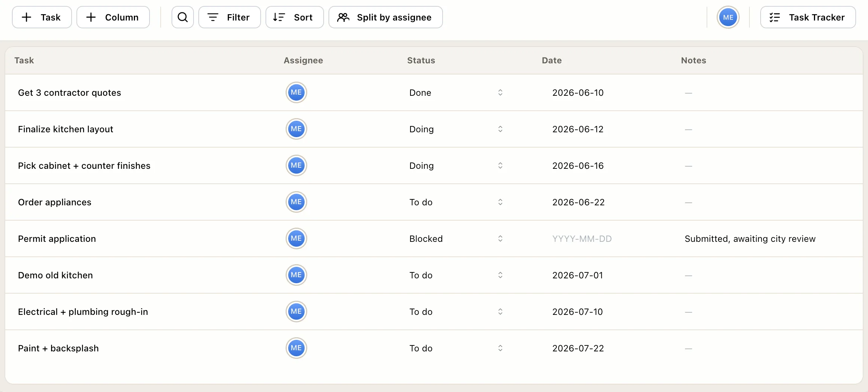Open the Filter options
The height and width of the screenshot is (392, 868).
(x=229, y=17)
